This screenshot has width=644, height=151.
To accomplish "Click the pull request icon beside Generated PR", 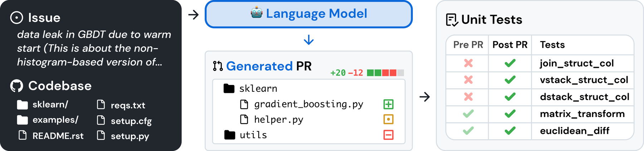I will click(218, 66).
